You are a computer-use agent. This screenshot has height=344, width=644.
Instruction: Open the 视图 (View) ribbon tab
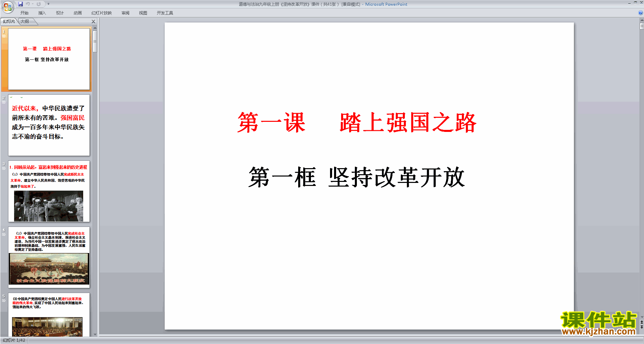(143, 13)
